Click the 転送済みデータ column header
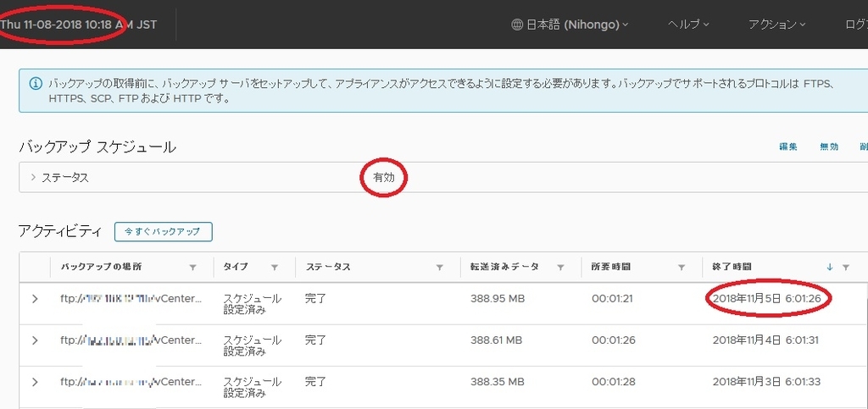Screen dimensions: 868x409 pos(504,267)
